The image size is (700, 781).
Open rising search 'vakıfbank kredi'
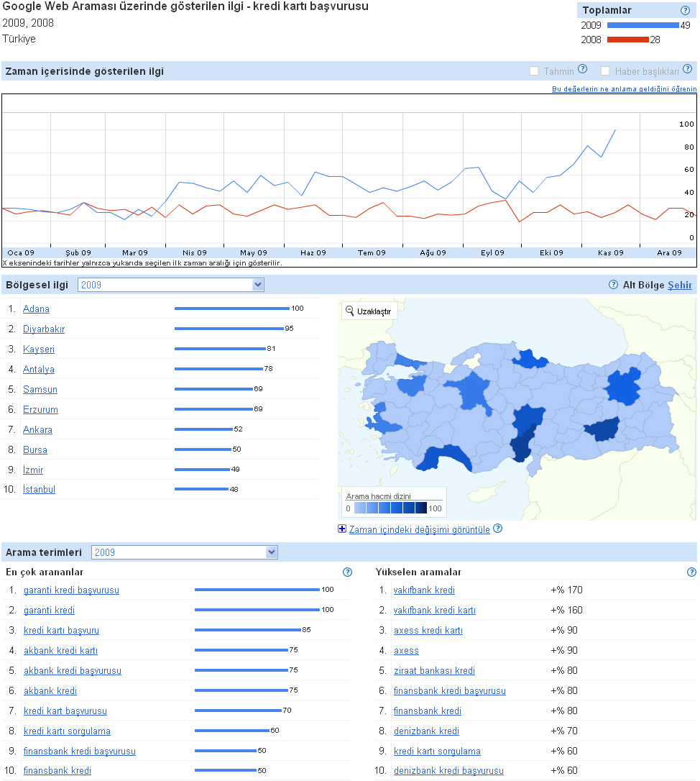[x=424, y=590]
